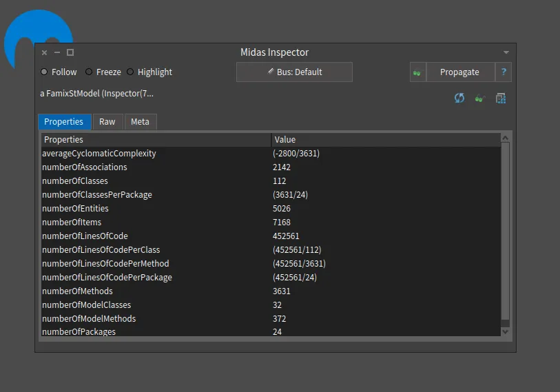Click the Properties column header
Image resolution: width=560 pixels, height=392 pixels.
[156, 140]
